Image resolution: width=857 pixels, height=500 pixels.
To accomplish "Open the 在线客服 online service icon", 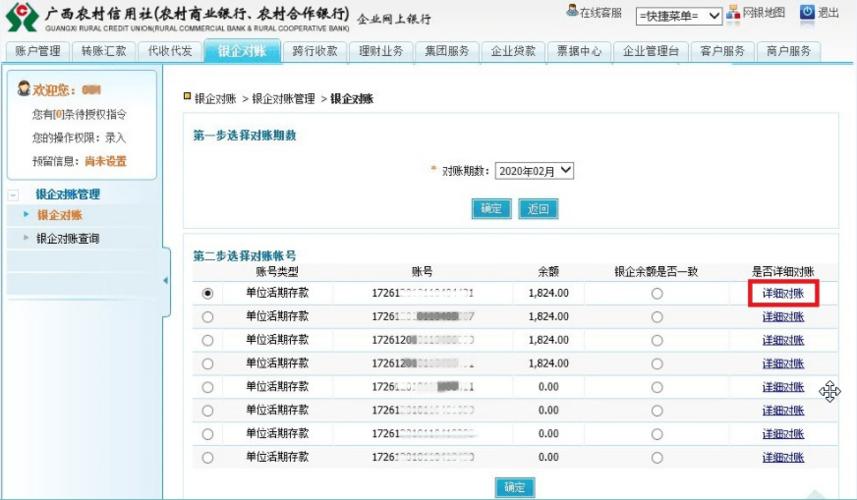I will click(572, 11).
